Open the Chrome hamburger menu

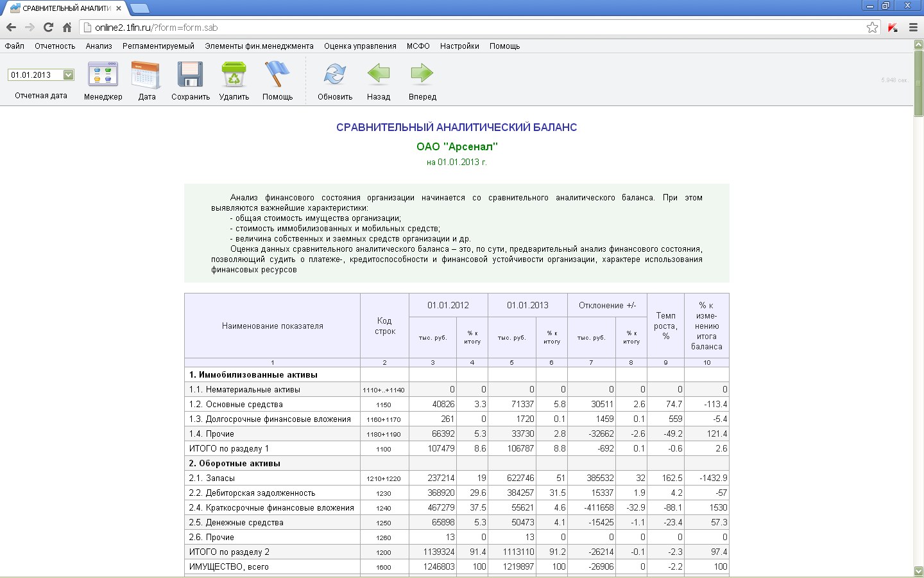913,28
